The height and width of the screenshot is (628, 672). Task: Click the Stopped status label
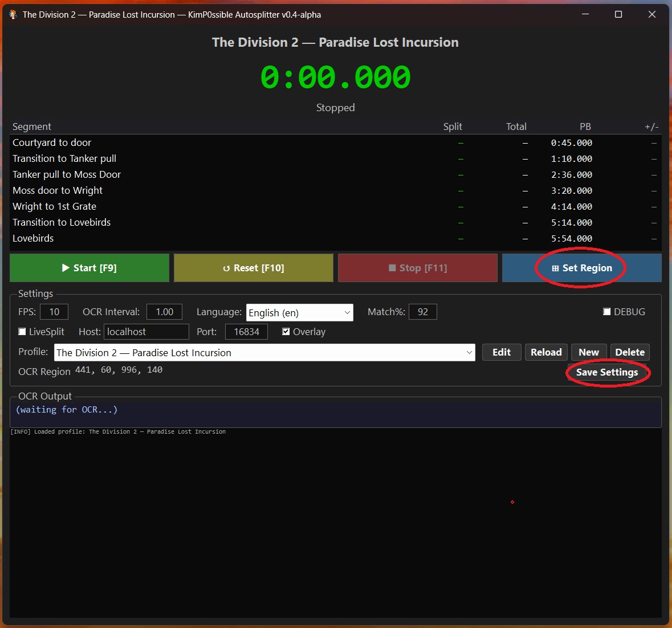coord(336,108)
